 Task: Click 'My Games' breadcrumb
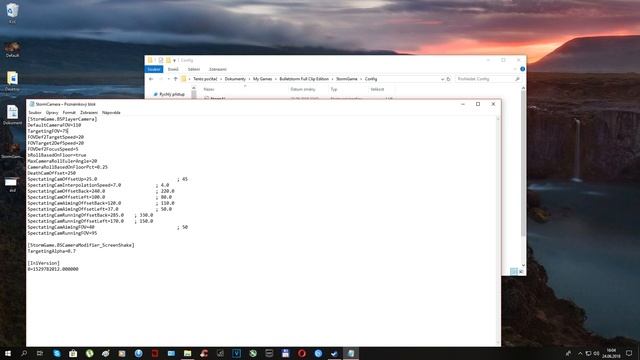pyautogui.click(x=262, y=79)
